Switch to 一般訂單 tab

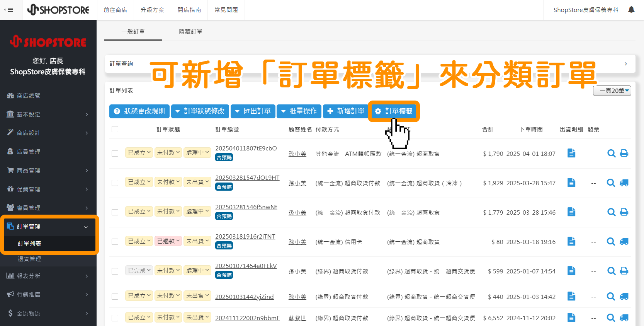click(x=133, y=32)
